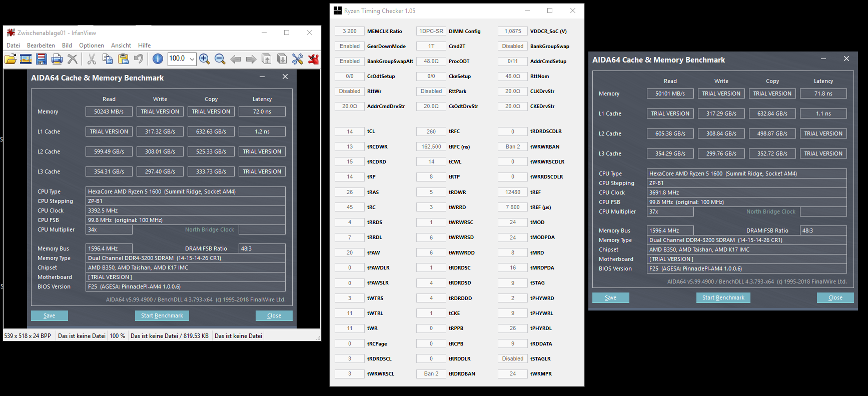Open a file with IrfanView's folder icon
The width and height of the screenshot is (868, 396).
(11, 59)
